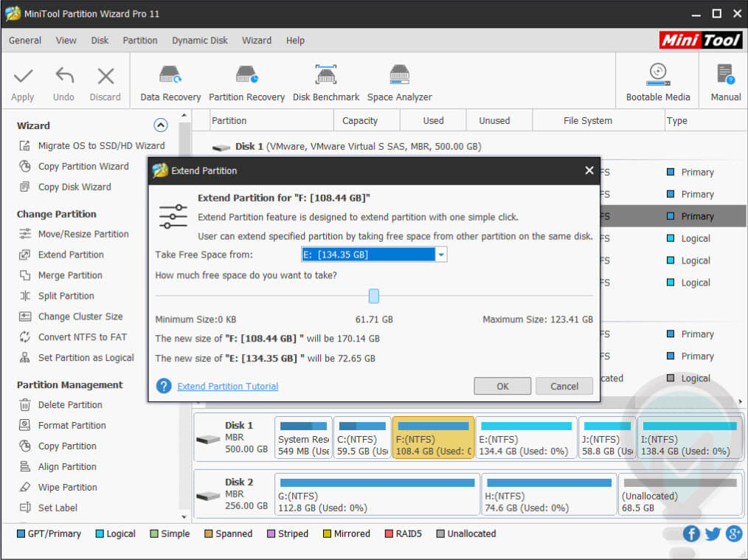Open the Facebook share icon
The width and height of the screenshot is (748, 560).
point(691,533)
